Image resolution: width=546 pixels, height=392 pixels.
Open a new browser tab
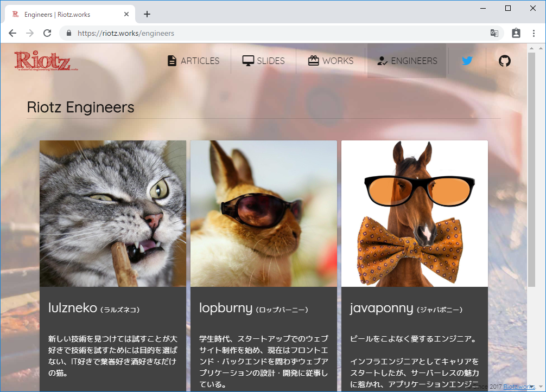tap(147, 14)
